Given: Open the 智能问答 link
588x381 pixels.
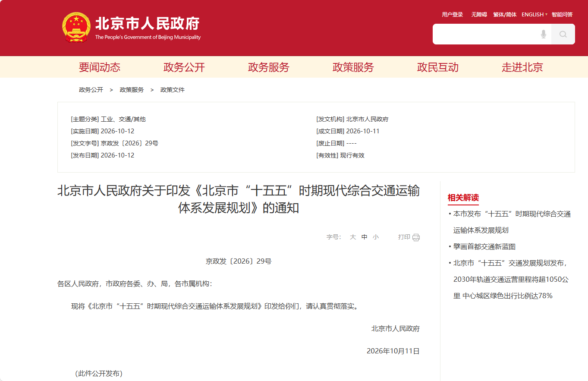Looking at the screenshot, I should (x=562, y=15).
